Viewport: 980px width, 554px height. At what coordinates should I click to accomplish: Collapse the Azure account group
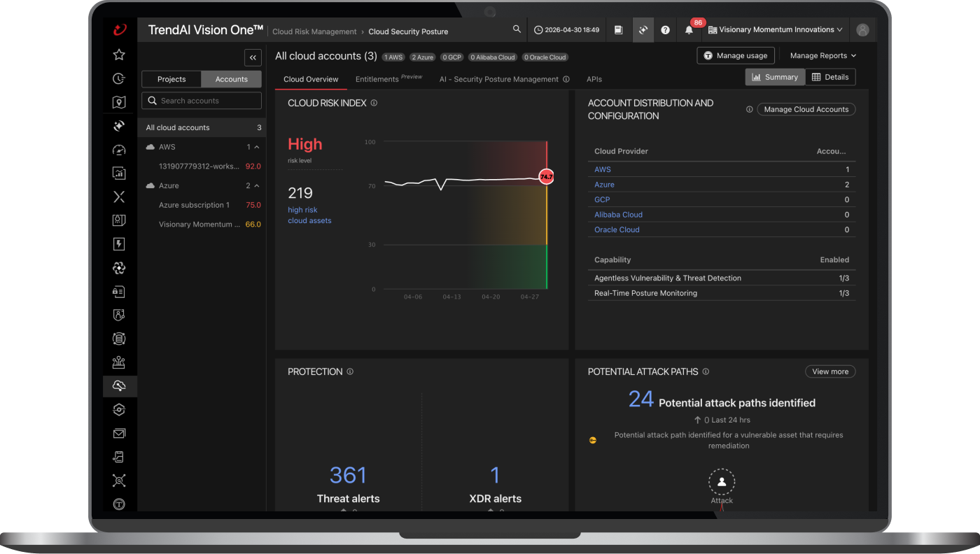point(257,185)
